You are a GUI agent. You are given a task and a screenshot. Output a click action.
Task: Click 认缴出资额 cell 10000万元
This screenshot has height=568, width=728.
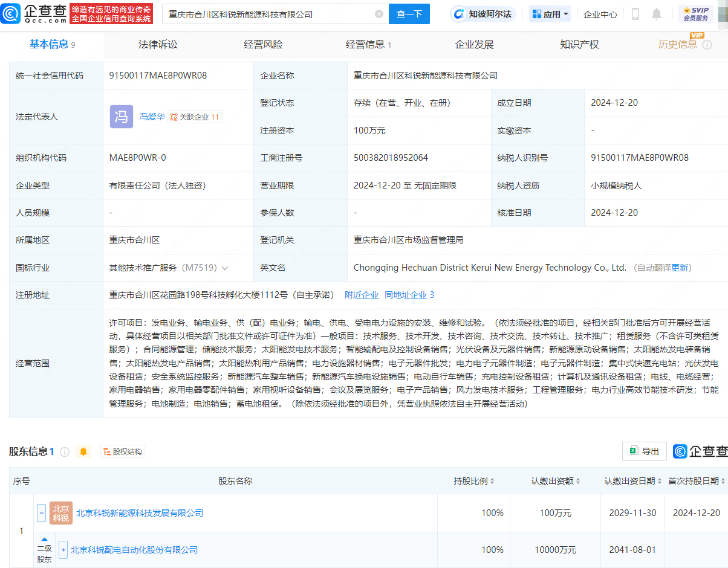tap(556, 550)
